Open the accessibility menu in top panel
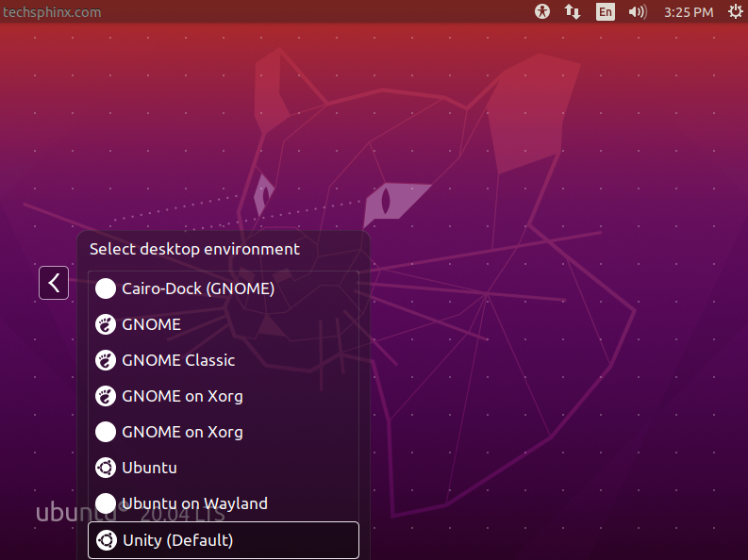This screenshot has height=560, width=748. click(x=542, y=11)
